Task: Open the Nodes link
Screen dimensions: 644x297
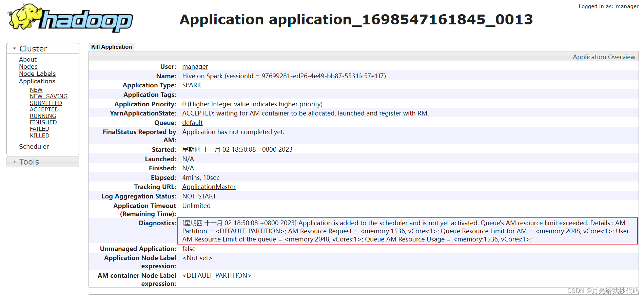Action: pyautogui.click(x=28, y=67)
